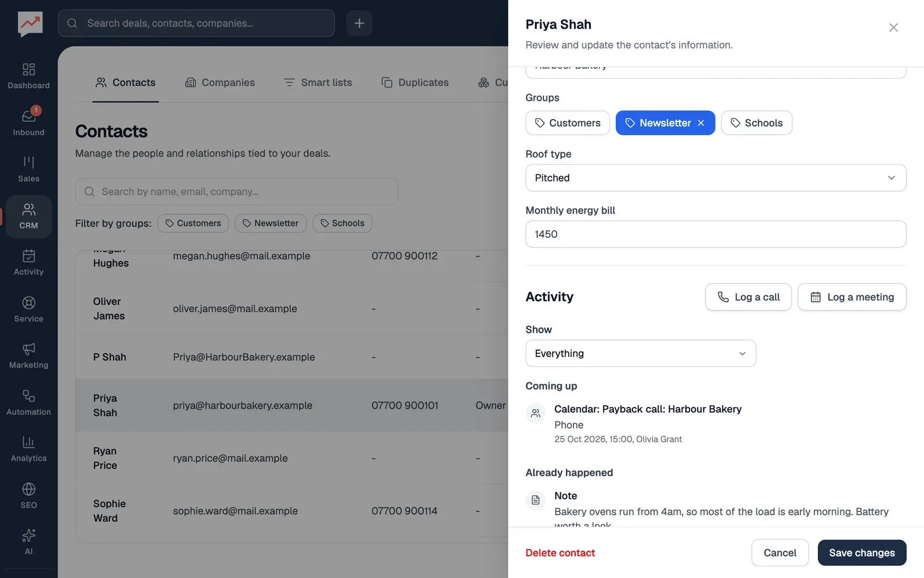Select the CRM sidebar icon
Viewport: 924px width, 578px height.
[28, 216]
